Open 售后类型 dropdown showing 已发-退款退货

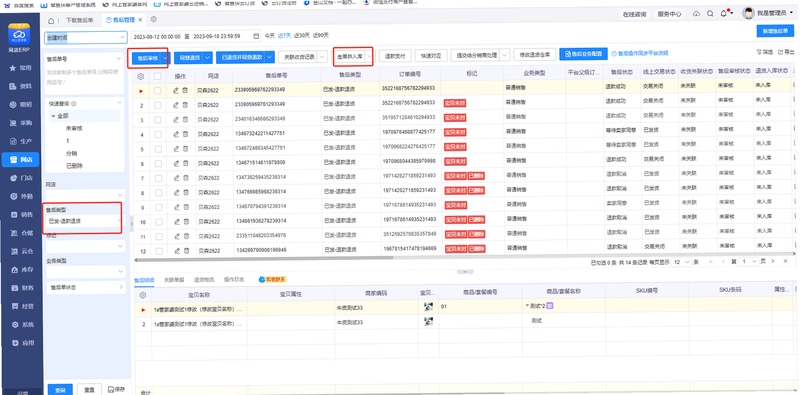click(84, 221)
